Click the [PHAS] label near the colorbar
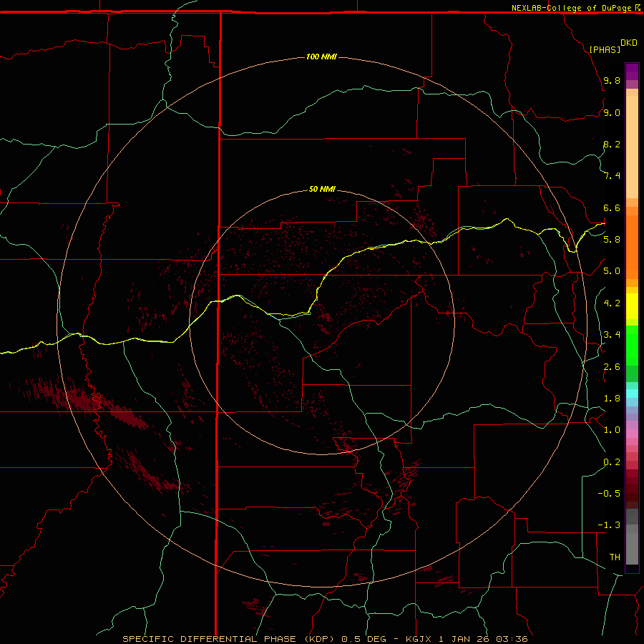Image resolution: width=644 pixels, height=644 pixels. 605,49
